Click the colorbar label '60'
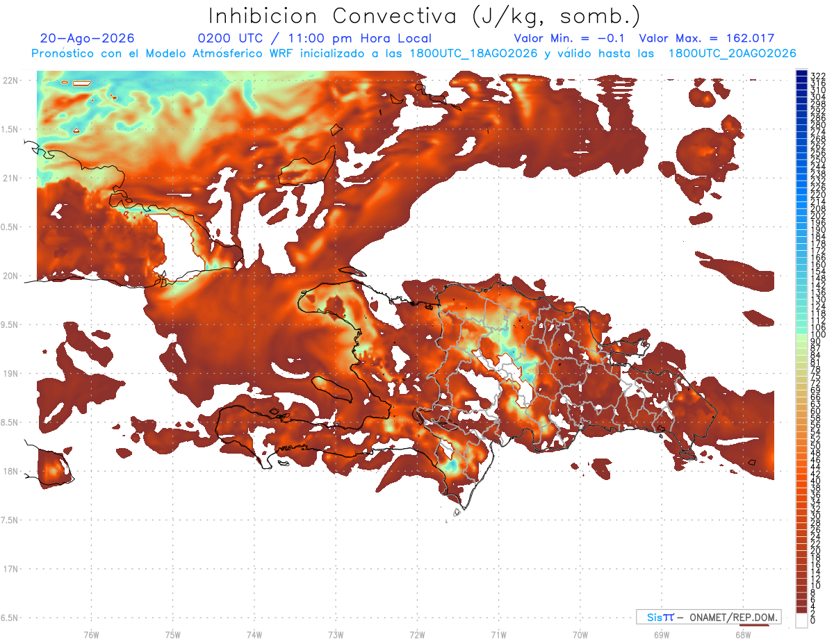The height and width of the screenshot is (644, 834). pos(816,411)
